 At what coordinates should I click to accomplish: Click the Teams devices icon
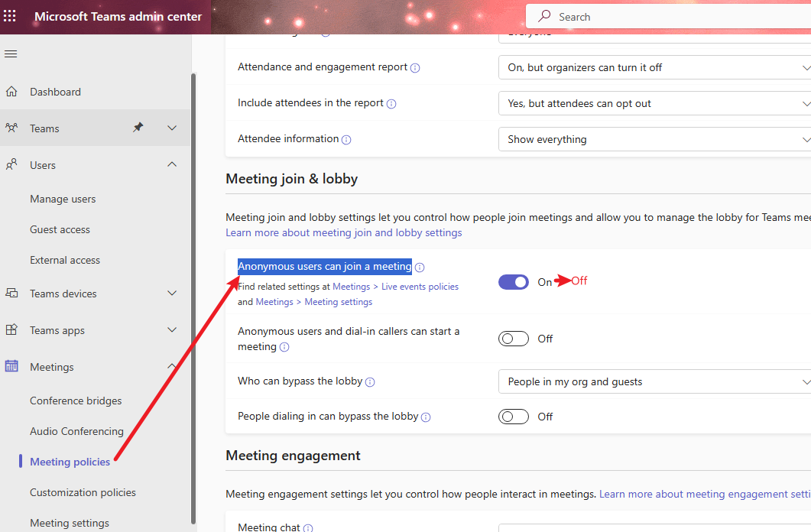pos(11,294)
